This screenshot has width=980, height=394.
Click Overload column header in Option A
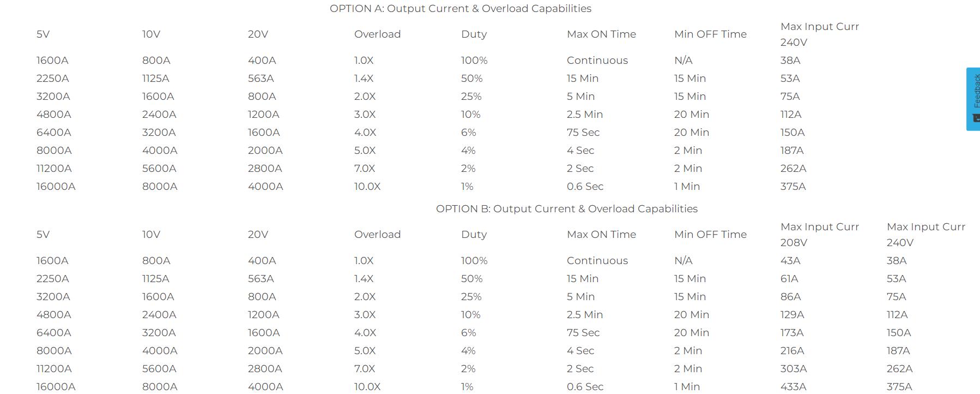377,34
